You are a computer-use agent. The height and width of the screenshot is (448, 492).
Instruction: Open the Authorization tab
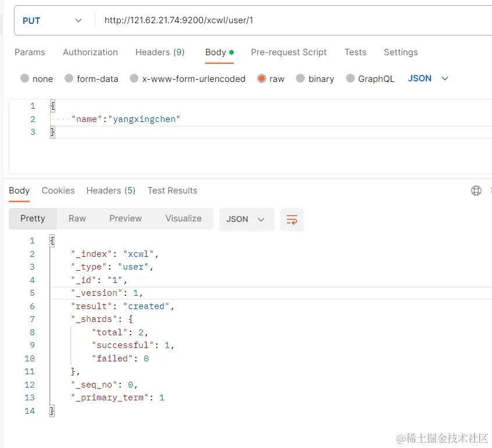point(90,52)
